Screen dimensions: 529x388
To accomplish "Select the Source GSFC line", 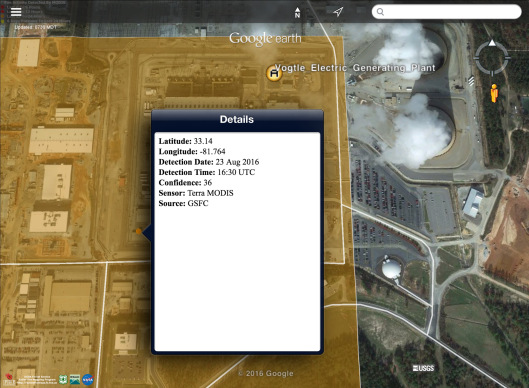I will (x=184, y=203).
